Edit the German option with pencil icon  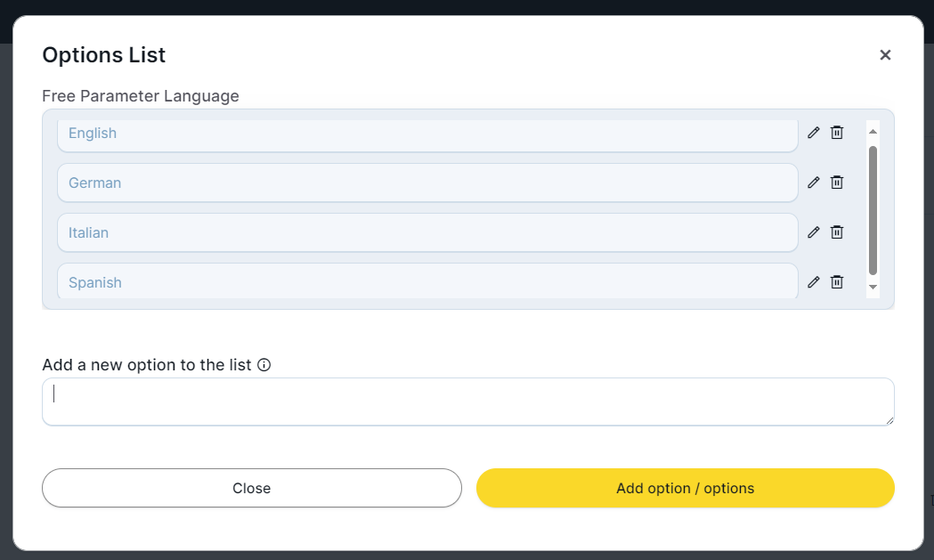tap(813, 183)
